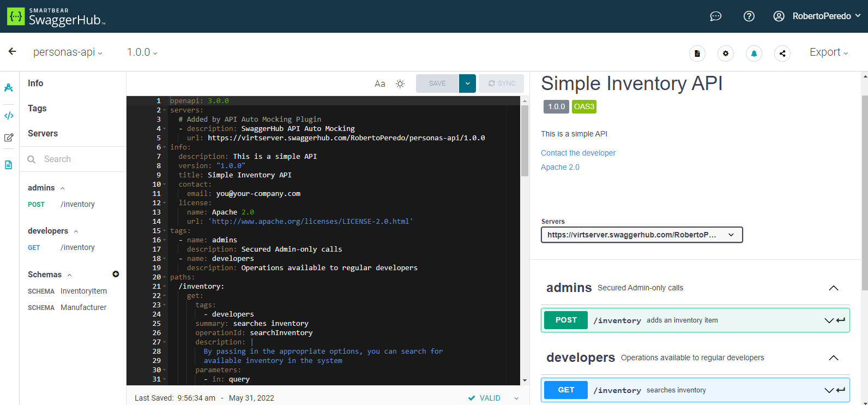Change editor font size with Aa icon
The height and width of the screenshot is (405, 868).
click(380, 84)
